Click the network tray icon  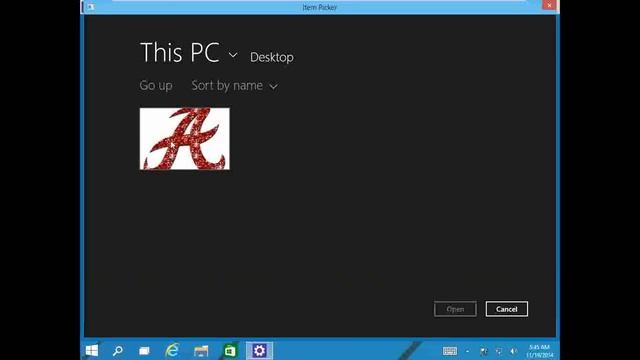[x=499, y=351]
